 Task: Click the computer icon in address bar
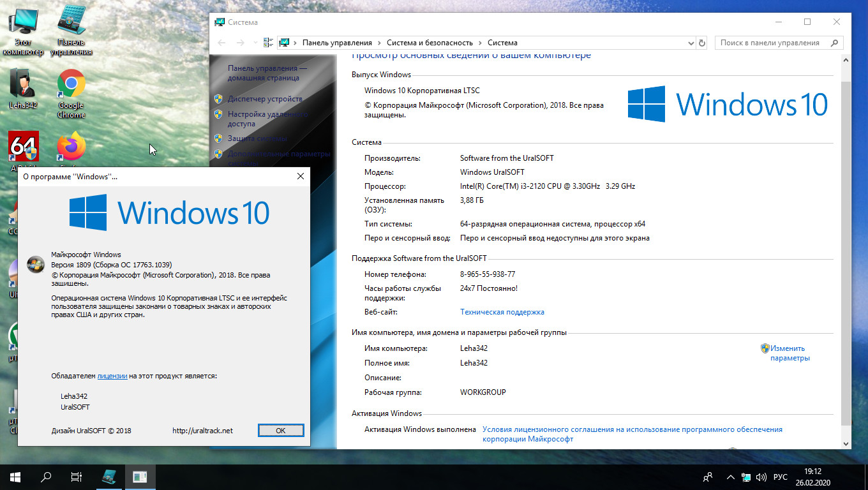pyautogui.click(x=285, y=43)
